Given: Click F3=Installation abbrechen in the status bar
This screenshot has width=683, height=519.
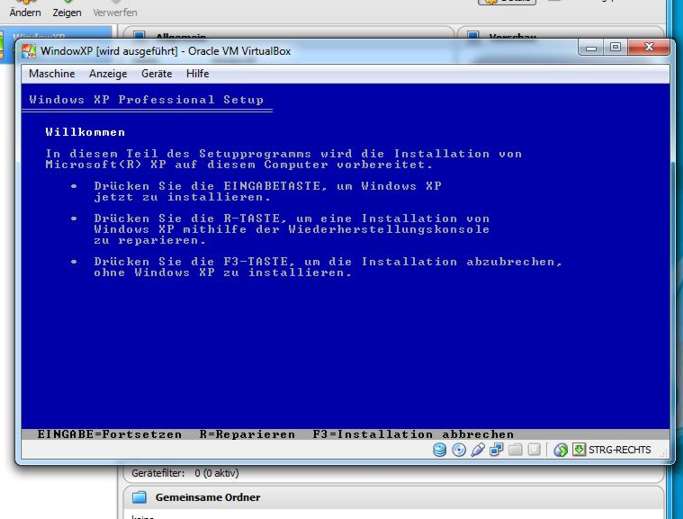Looking at the screenshot, I should pos(413,434).
